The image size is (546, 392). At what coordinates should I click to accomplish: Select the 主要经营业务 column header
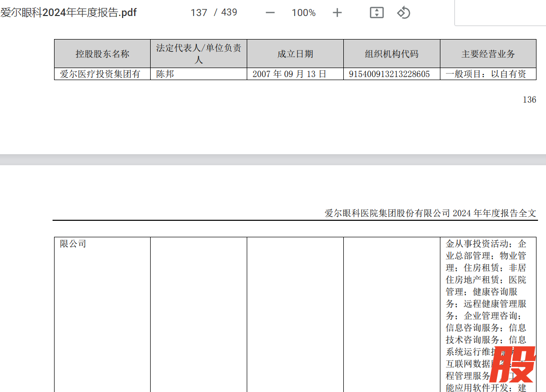[x=488, y=54]
